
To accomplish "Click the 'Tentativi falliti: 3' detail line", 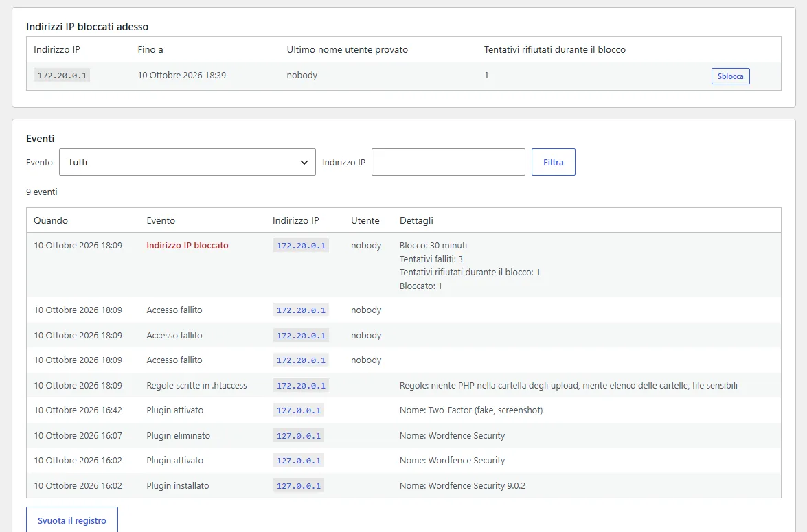I will (x=431, y=259).
